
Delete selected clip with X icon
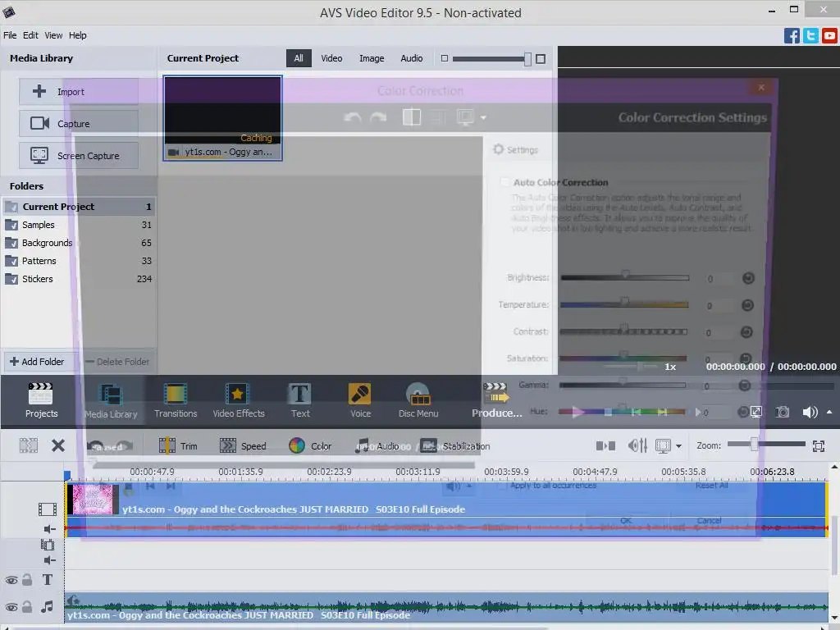tap(58, 445)
